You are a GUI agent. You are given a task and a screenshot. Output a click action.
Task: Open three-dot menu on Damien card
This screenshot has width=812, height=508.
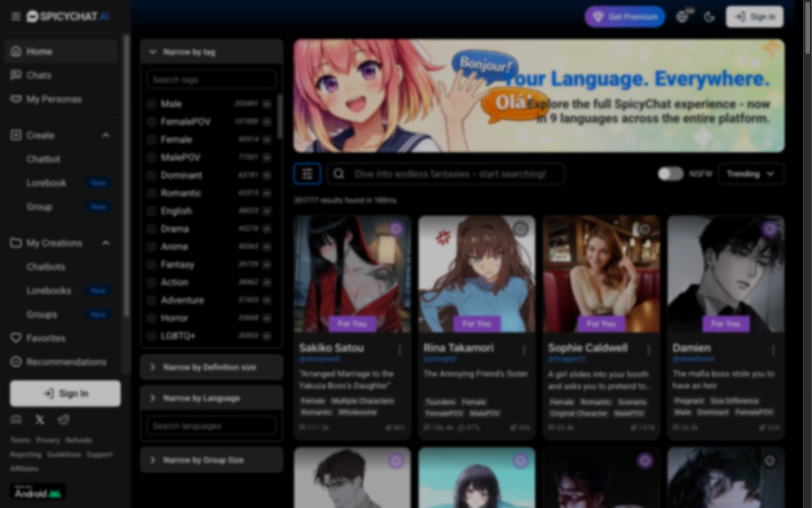773,350
